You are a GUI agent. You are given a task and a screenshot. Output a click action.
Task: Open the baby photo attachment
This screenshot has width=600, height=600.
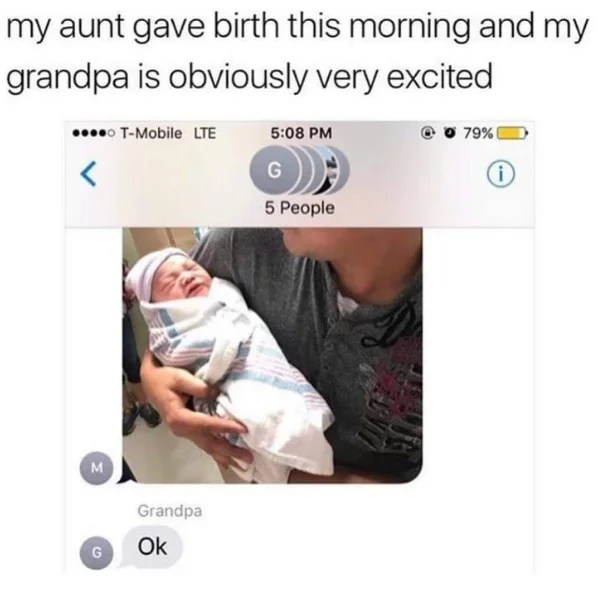click(x=272, y=355)
